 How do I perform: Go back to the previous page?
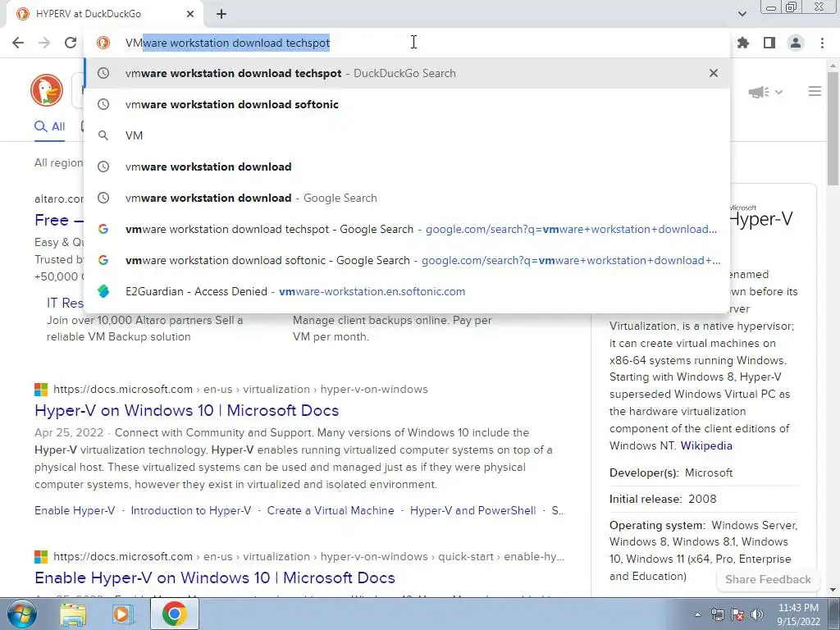click(x=18, y=43)
